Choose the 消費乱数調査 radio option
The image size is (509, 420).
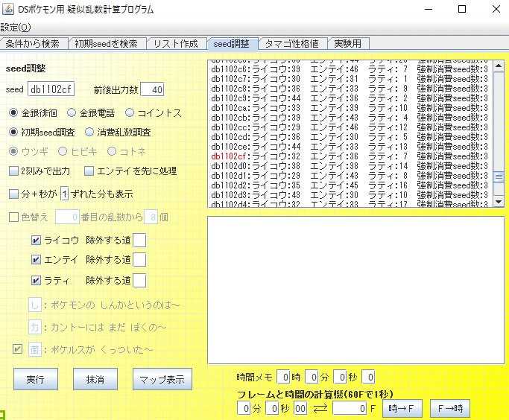click(89, 132)
